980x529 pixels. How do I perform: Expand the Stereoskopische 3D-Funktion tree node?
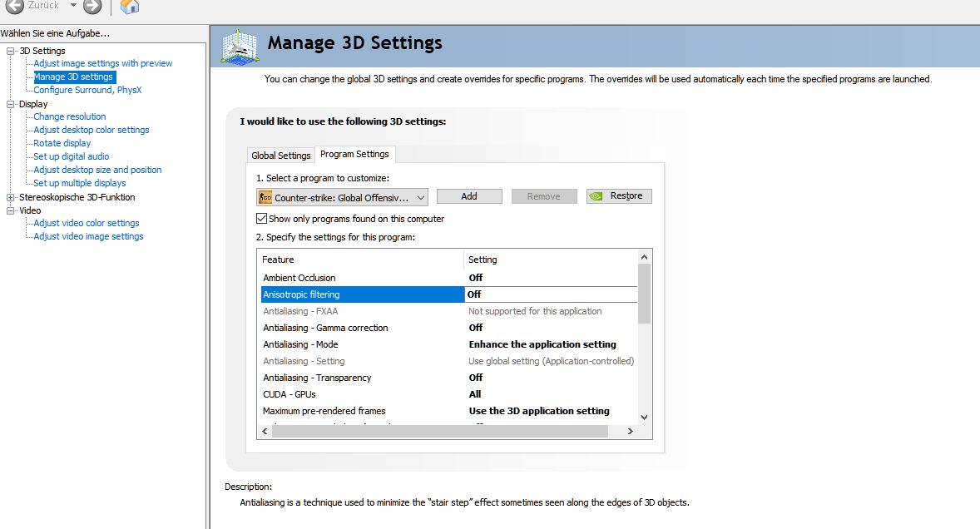(x=11, y=198)
